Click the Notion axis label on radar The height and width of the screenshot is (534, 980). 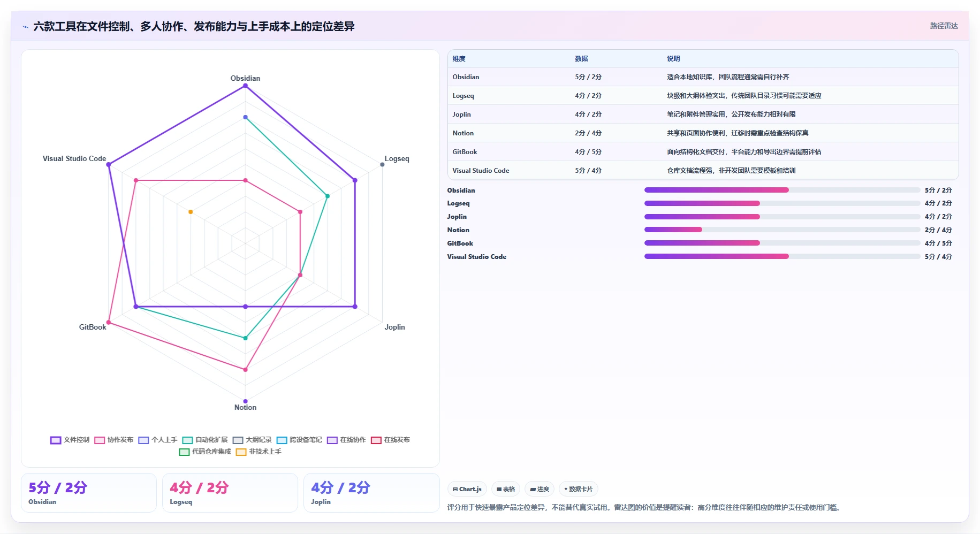tap(245, 407)
